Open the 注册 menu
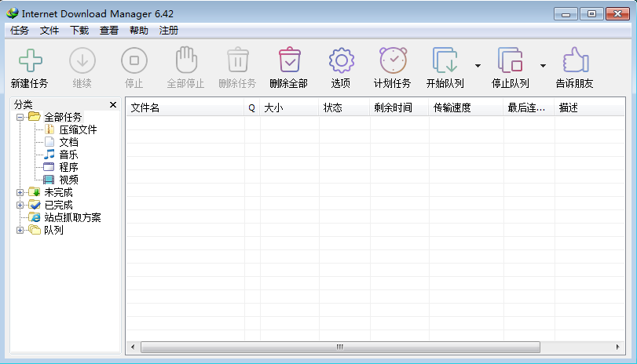 pos(169,31)
